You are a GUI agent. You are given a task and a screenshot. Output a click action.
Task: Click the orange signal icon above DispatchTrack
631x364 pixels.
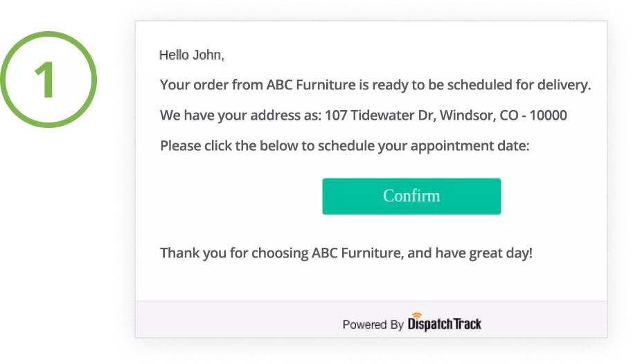[417, 315]
